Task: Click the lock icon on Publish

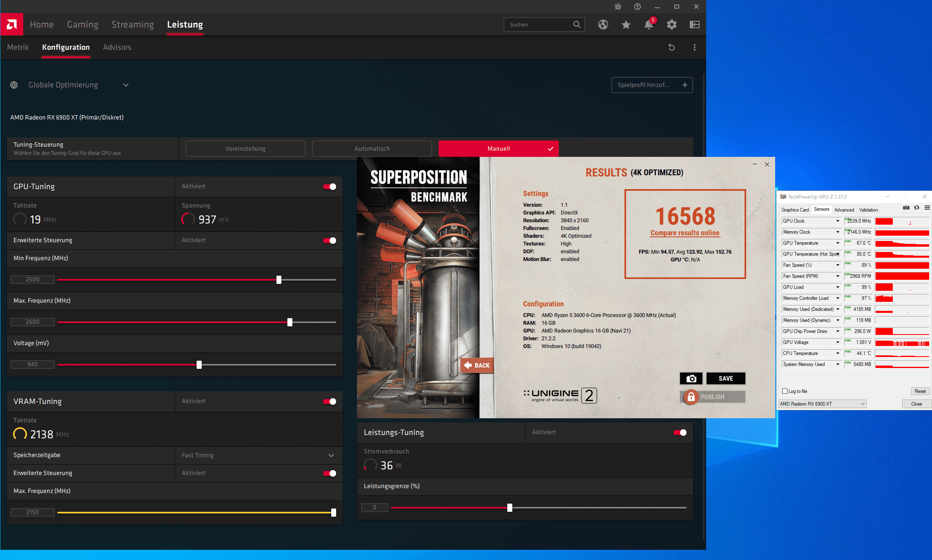Action: 691,397
